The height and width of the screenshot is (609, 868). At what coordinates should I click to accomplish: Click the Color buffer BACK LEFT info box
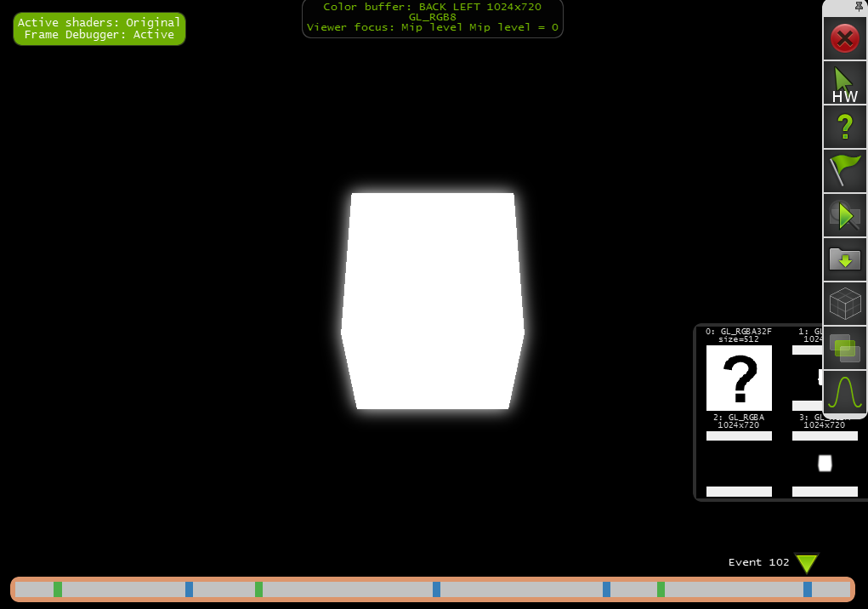click(433, 17)
